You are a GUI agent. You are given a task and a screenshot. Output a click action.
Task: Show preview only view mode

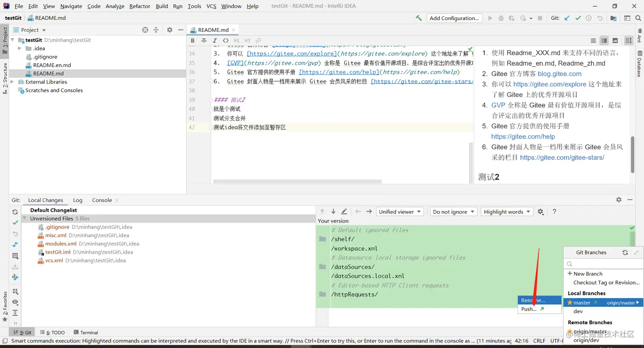click(615, 40)
